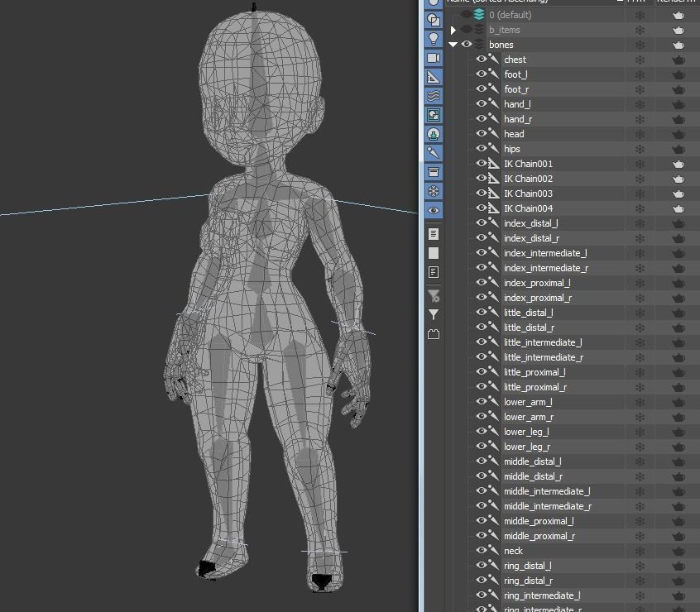Click the layer icon next to bones
The height and width of the screenshot is (612, 700).
[479, 44]
